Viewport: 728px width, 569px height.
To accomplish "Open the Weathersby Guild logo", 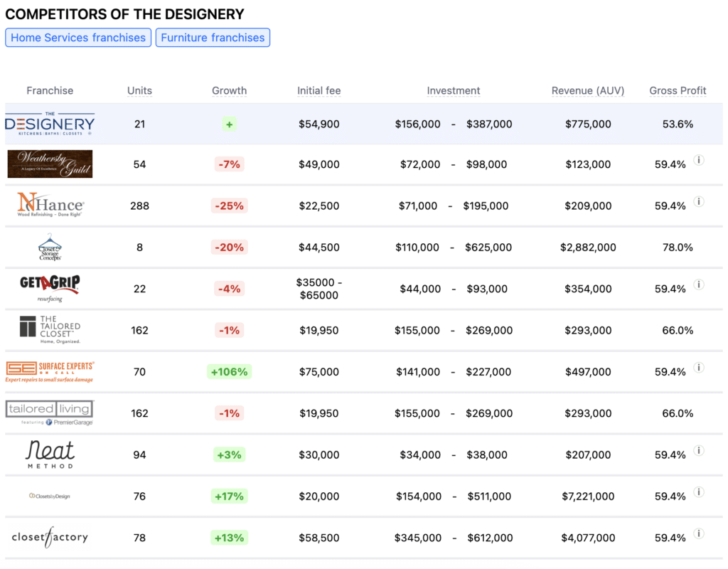I will click(x=50, y=164).
